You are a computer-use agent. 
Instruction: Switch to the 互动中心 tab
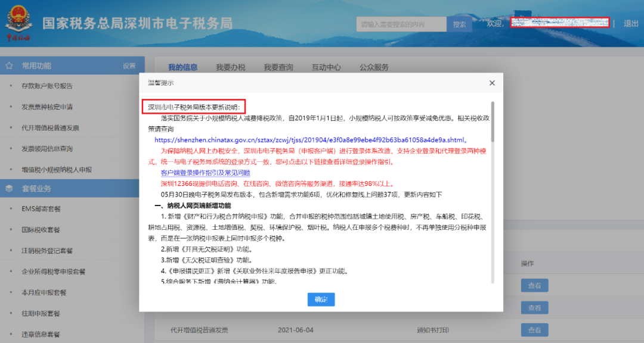pyautogui.click(x=326, y=67)
